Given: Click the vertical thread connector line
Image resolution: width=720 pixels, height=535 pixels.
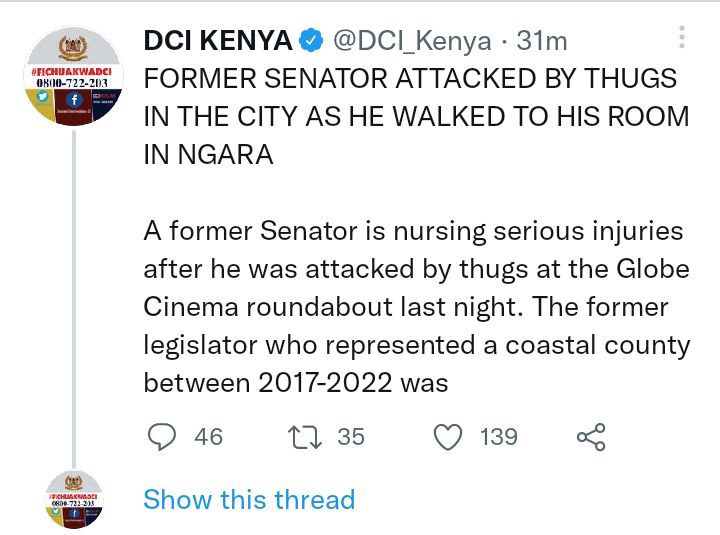Looking at the screenshot, I should click(x=74, y=300).
